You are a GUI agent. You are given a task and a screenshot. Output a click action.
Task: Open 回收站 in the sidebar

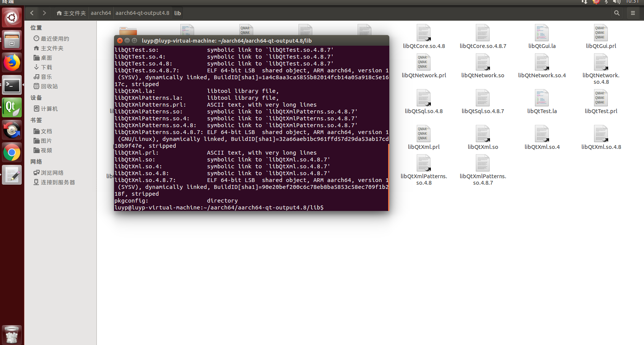coord(46,86)
